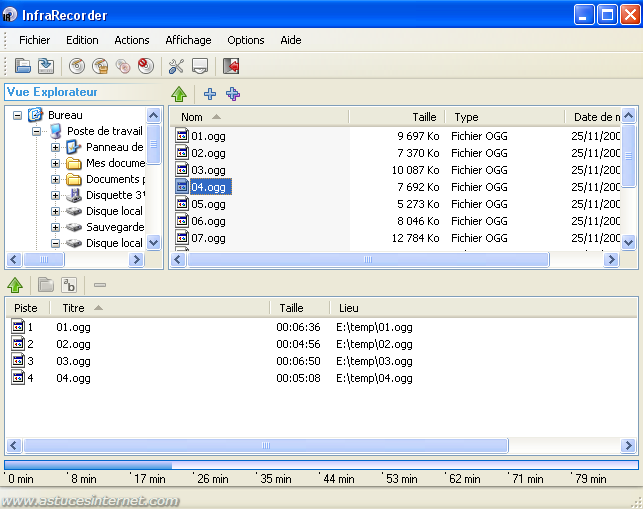Viewport: 643px width, 509px height.
Task: Expand the Documents partagés tree node
Action: (55, 179)
